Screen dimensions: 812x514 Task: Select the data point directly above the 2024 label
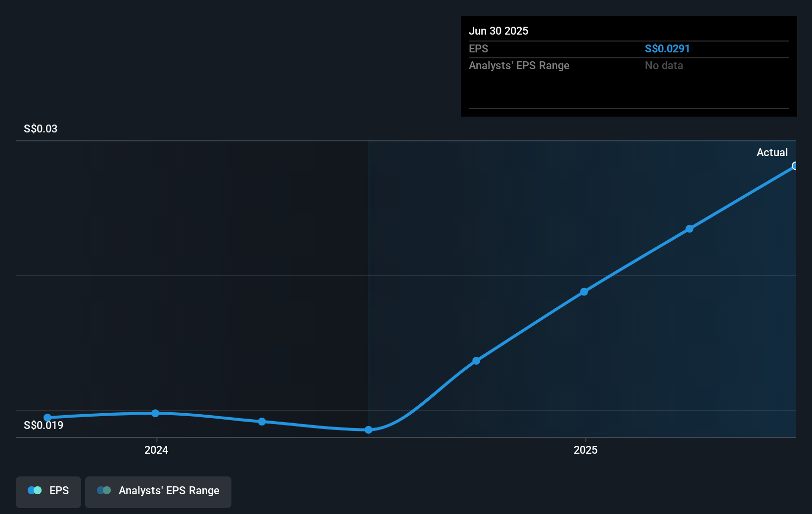pyautogui.click(x=155, y=413)
